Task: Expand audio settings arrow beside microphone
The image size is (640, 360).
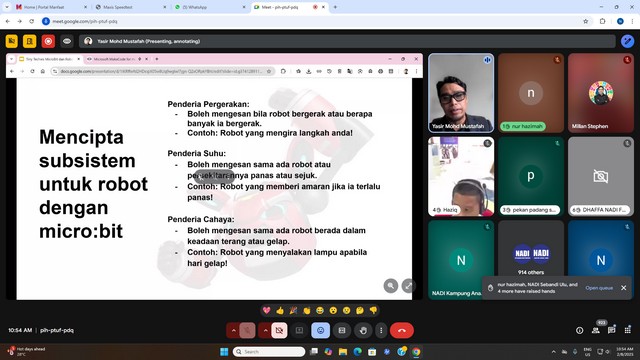Action: tap(233, 330)
